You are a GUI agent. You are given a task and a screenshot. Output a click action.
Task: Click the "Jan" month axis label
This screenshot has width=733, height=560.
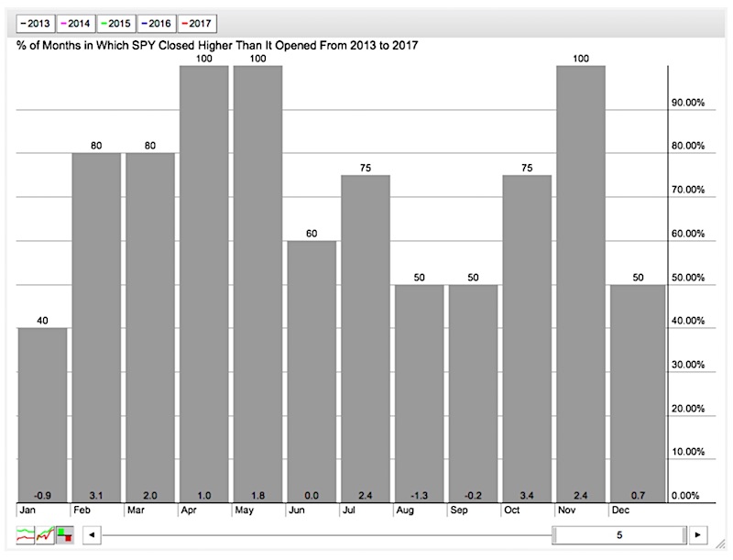[27, 510]
